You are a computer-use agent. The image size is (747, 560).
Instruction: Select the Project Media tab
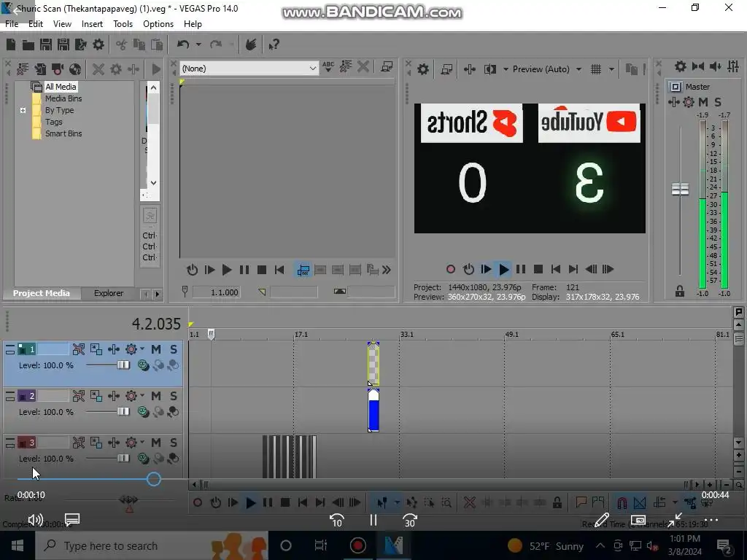42,293
